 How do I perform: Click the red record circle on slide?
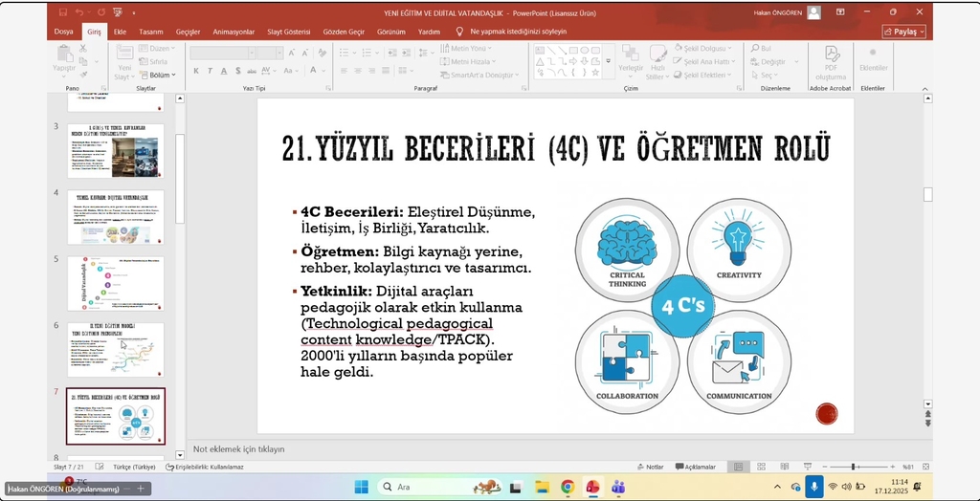(827, 413)
